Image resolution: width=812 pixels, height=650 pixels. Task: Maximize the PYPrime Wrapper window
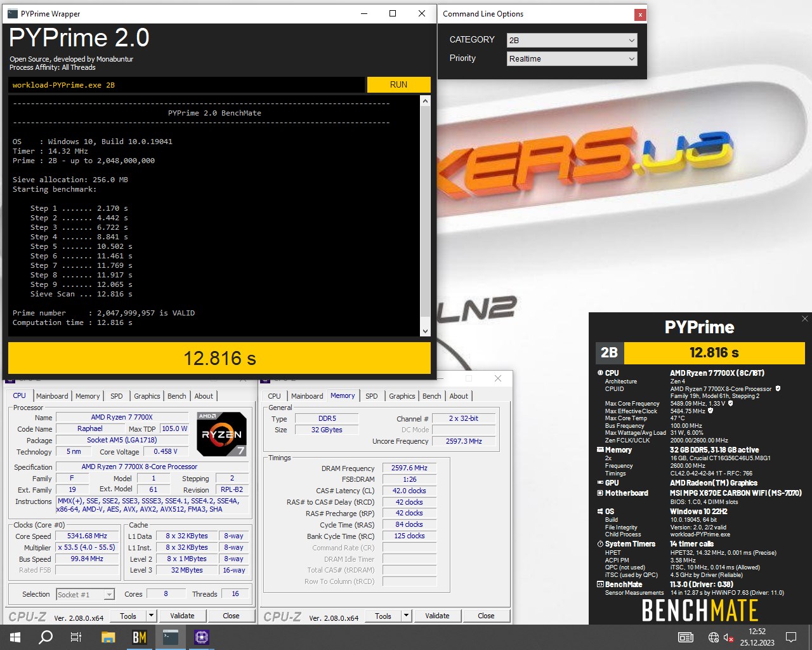click(393, 13)
